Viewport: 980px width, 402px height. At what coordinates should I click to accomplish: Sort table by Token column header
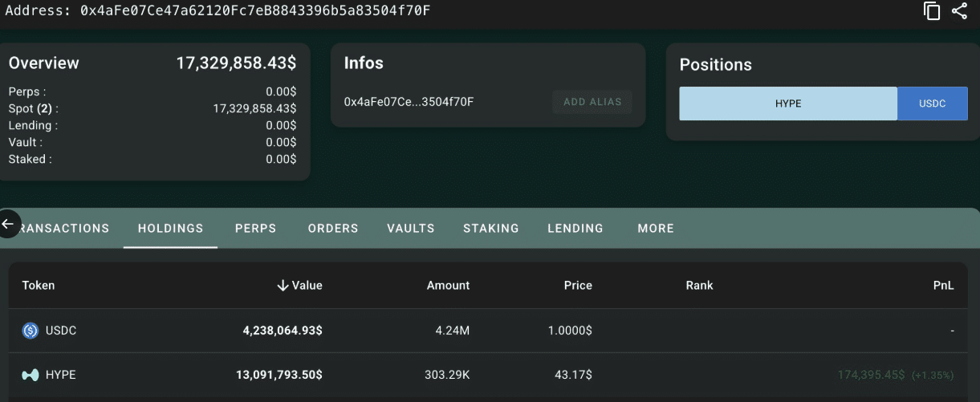39,286
